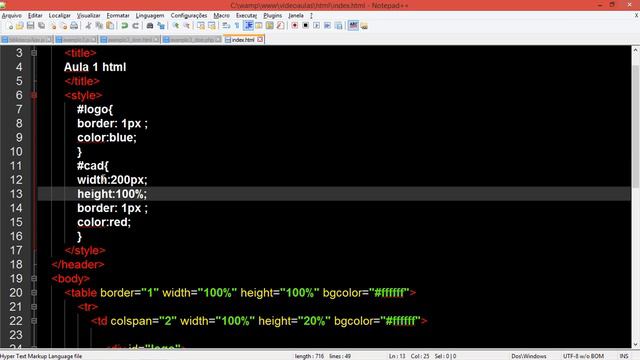
Task: Undo last edit with green arrow icon
Action: click(124, 26)
